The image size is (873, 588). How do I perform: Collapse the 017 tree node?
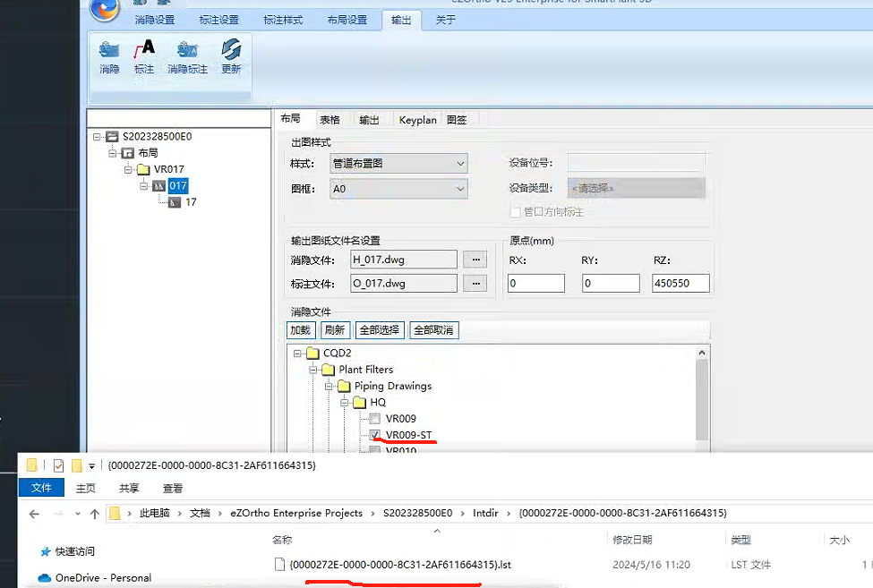pyautogui.click(x=143, y=186)
